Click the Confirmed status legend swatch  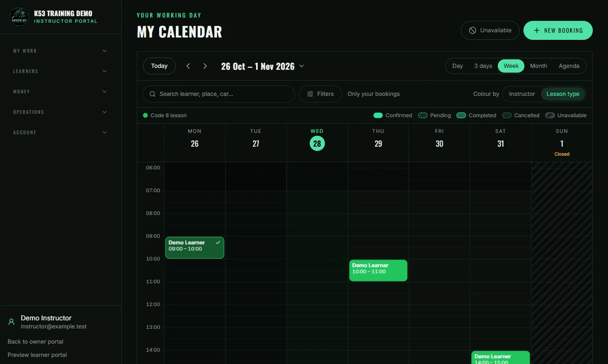tap(378, 115)
